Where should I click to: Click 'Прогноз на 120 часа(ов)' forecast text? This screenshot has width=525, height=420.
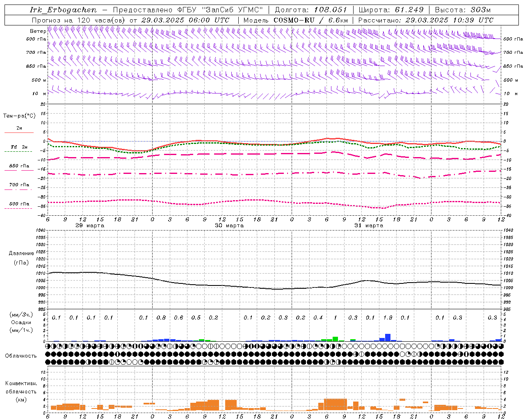coord(79,20)
